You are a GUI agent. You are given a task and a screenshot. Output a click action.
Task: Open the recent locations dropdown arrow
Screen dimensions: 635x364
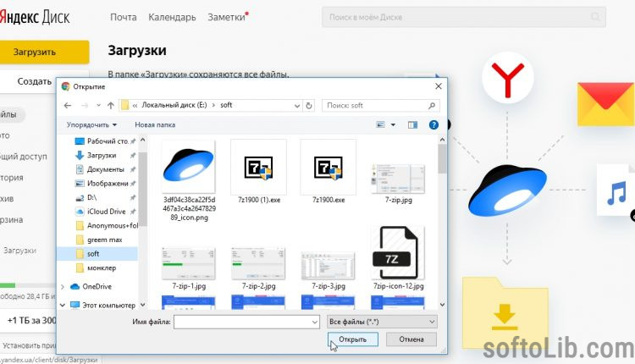pyautogui.click(x=98, y=105)
